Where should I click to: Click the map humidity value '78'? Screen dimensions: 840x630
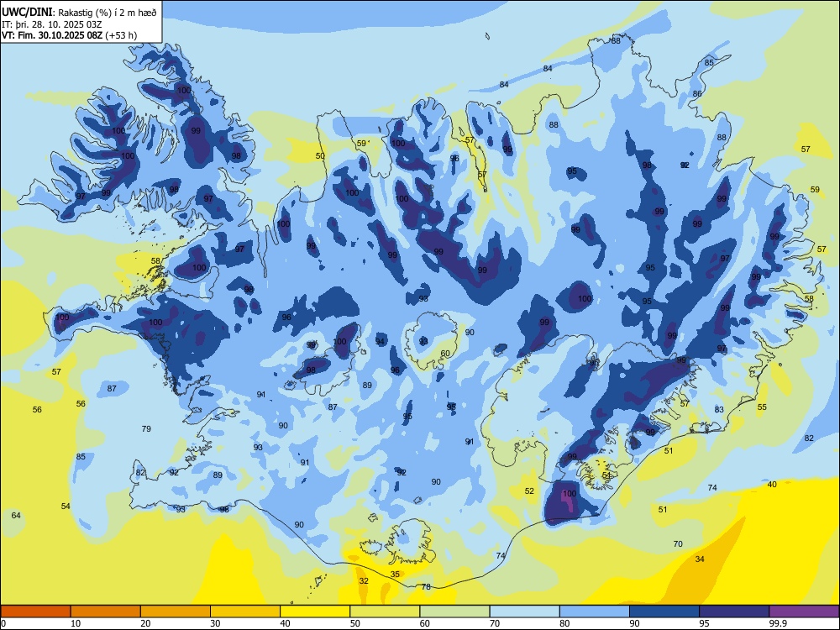pyautogui.click(x=426, y=586)
